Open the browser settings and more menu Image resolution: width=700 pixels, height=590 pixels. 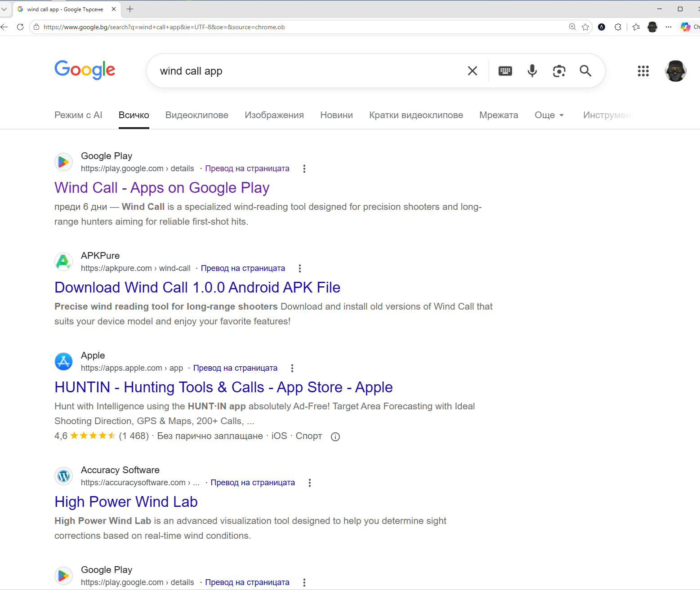click(x=669, y=27)
